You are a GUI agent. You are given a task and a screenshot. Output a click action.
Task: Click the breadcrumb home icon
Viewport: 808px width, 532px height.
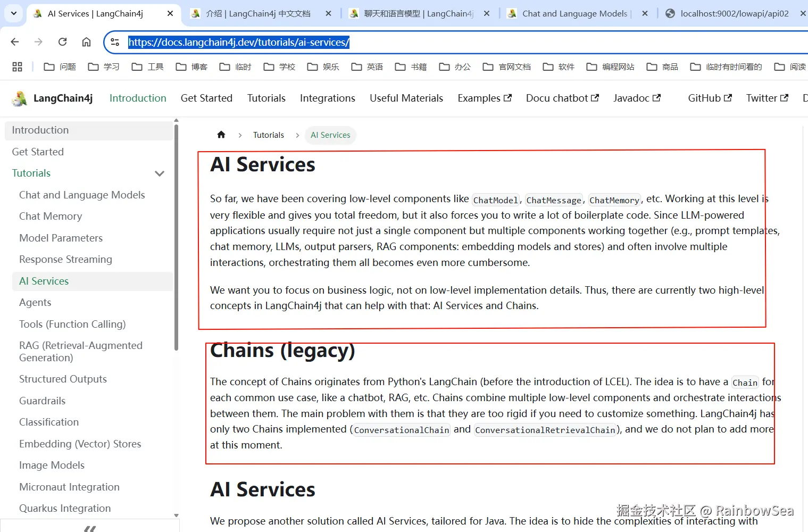[221, 135]
